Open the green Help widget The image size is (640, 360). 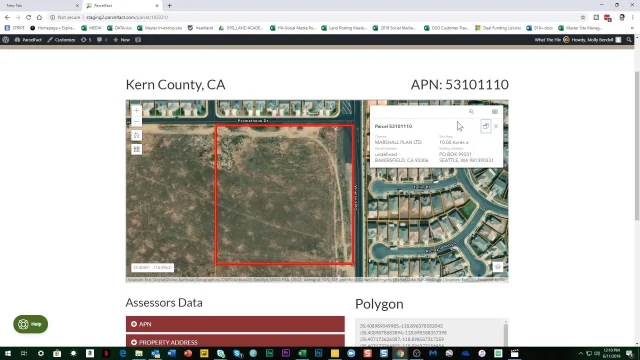(31, 324)
